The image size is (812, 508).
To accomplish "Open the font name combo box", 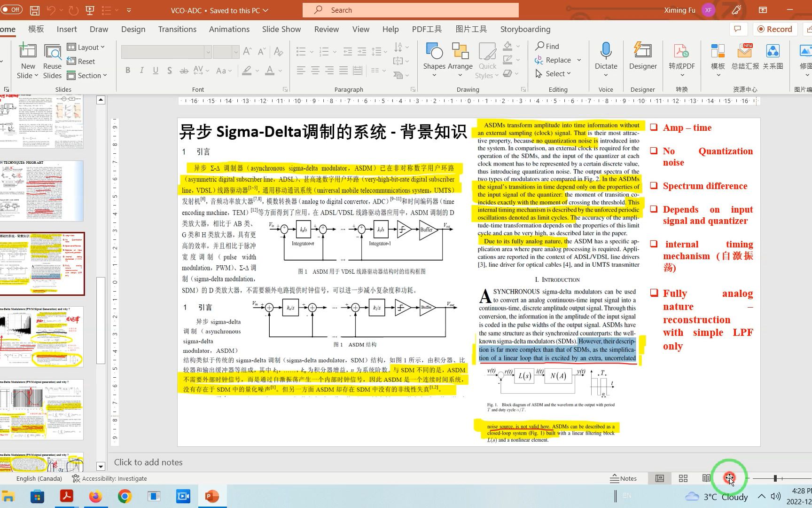I will click(166, 52).
